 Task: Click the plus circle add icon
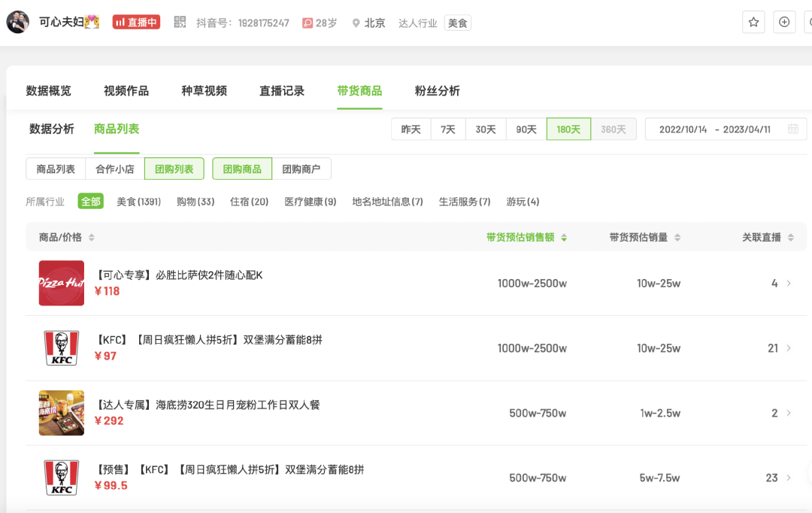pos(784,22)
